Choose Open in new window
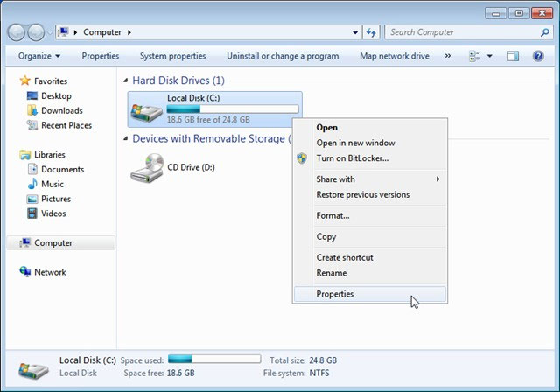The height and width of the screenshot is (392, 560). pos(370,143)
